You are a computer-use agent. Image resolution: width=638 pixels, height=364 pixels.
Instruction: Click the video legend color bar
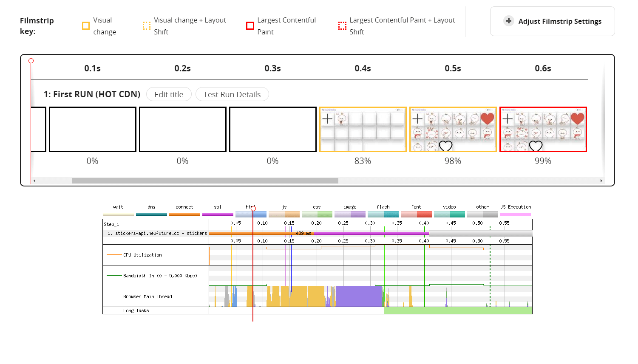pyautogui.click(x=450, y=214)
